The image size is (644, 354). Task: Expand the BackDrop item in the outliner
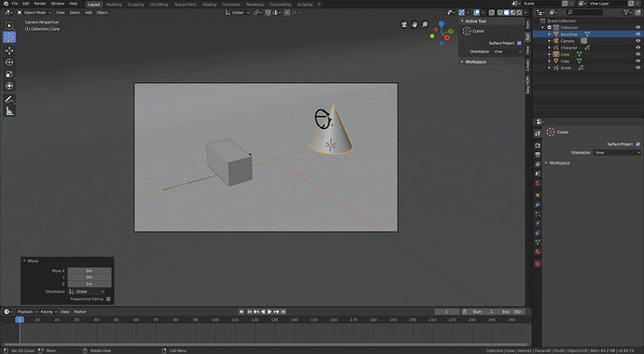(550, 35)
